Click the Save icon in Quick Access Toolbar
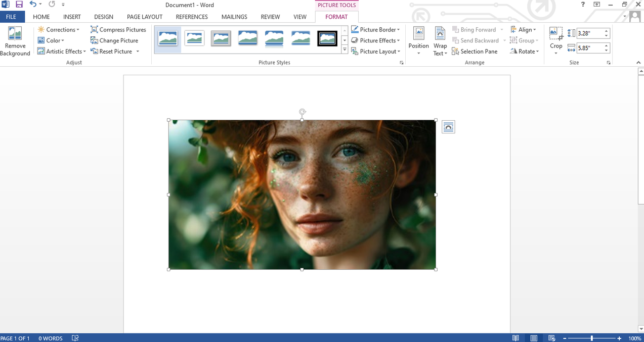The image size is (644, 342). 19,5
